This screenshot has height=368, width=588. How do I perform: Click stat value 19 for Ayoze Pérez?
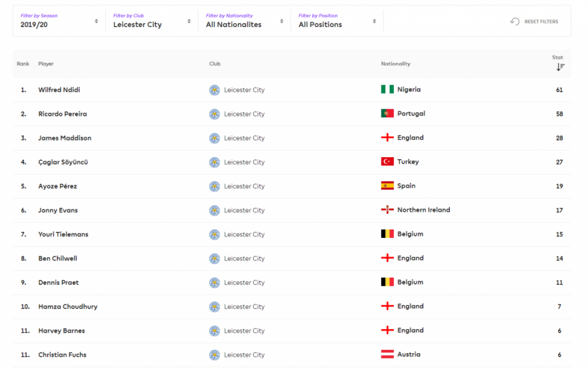560,186
